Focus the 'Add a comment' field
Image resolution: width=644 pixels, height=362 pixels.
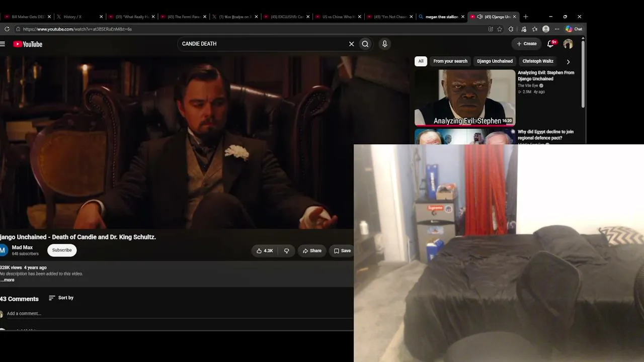tap(179, 314)
